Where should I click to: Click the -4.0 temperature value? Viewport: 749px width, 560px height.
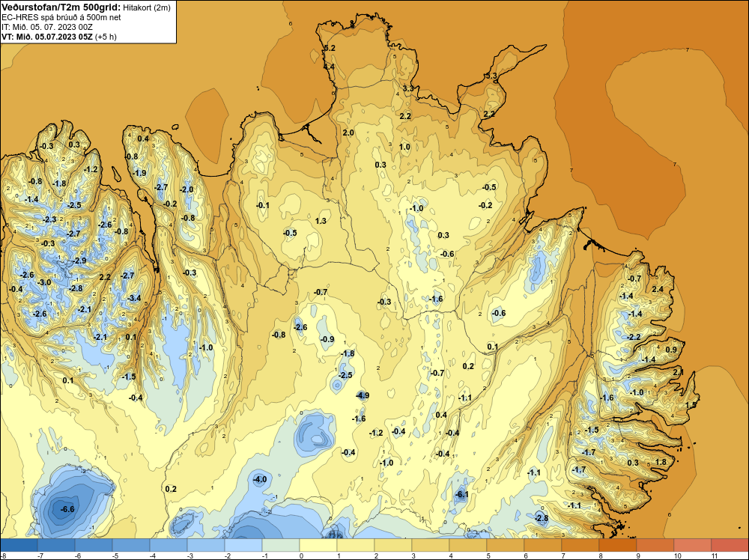260,479
